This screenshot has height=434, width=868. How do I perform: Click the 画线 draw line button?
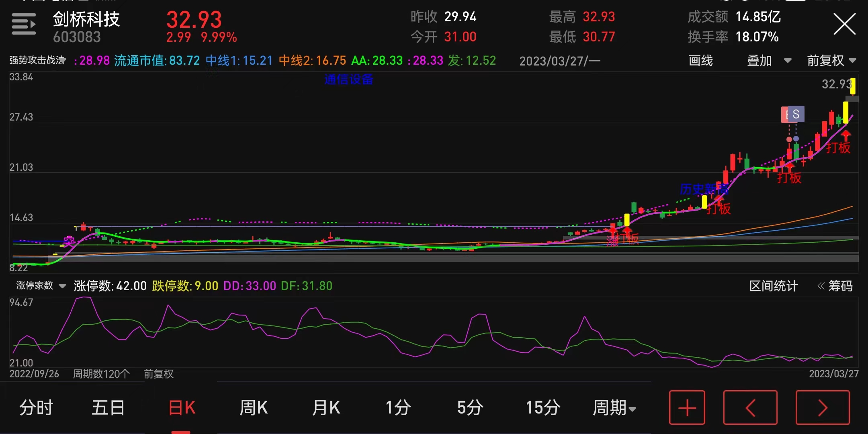(700, 61)
